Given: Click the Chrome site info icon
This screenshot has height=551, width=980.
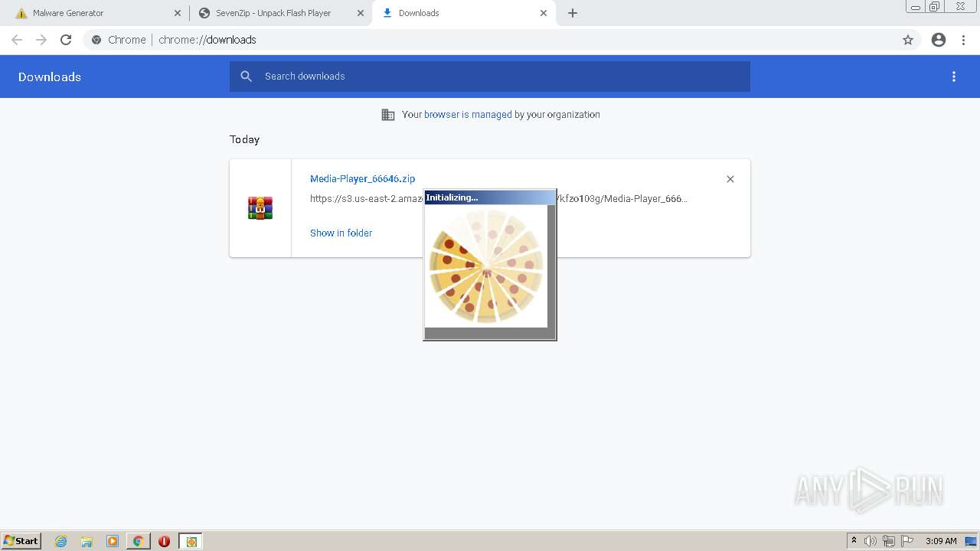Looking at the screenshot, I should coord(96,40).
